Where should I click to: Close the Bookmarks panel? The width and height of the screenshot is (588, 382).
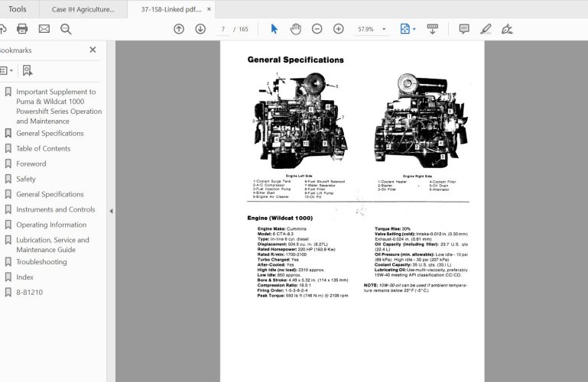[93, 50]
